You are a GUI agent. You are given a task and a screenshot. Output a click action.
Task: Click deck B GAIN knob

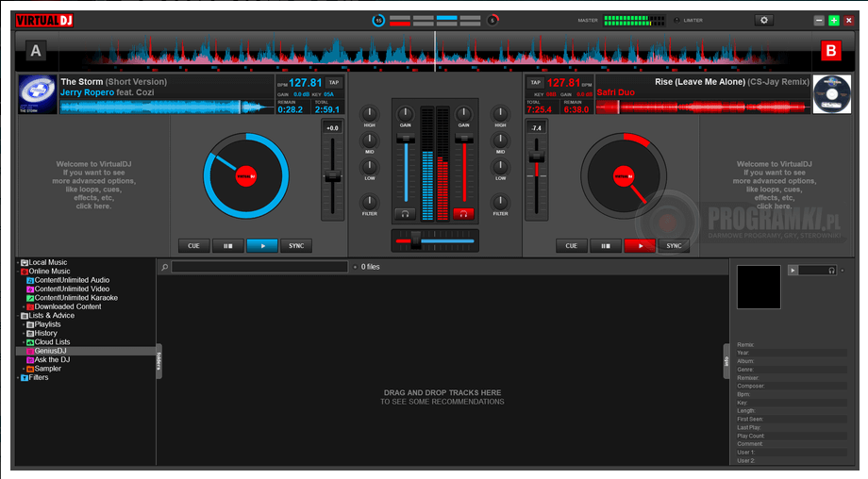[x=463, y=114]
